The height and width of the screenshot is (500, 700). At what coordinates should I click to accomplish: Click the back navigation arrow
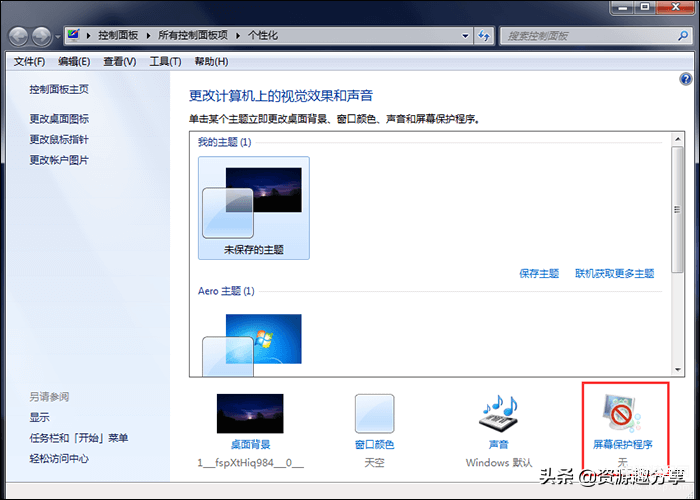point(19,36)
